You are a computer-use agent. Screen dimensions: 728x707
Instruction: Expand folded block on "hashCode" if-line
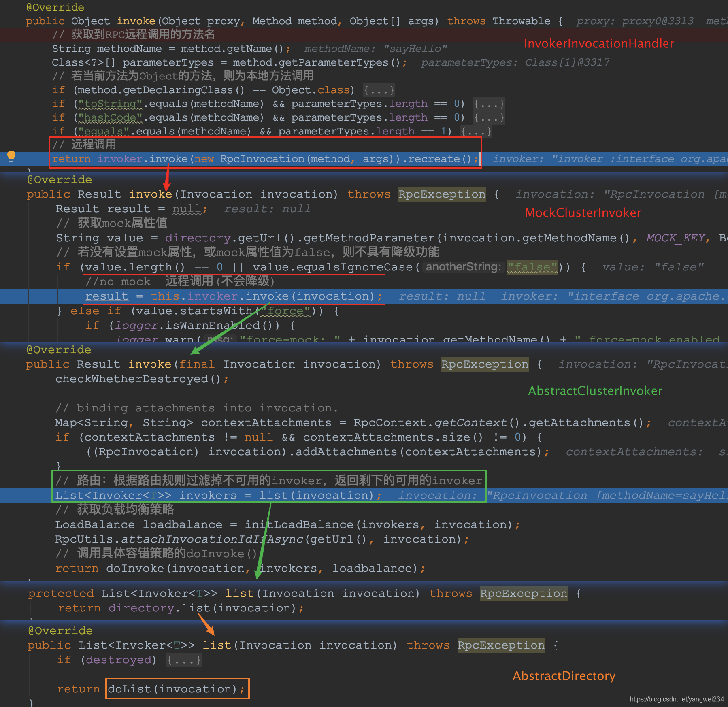pyautogui.click(x=489, y=117)
